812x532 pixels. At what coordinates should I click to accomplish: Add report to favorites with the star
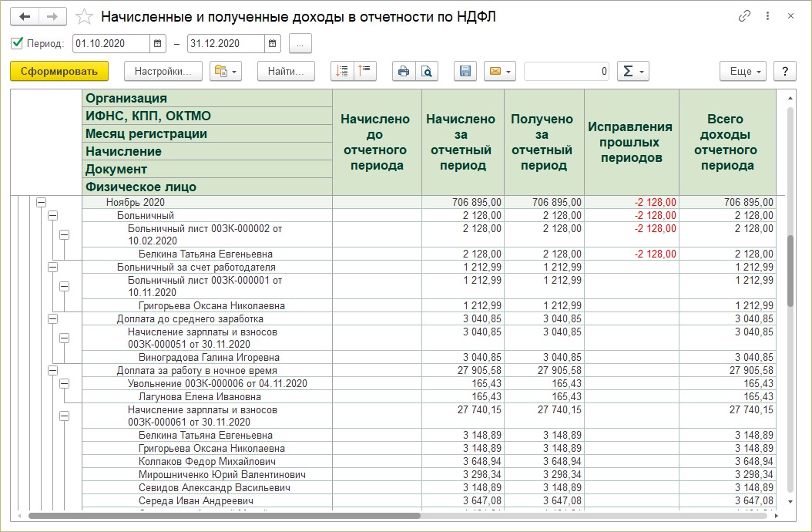click(84, 17)
